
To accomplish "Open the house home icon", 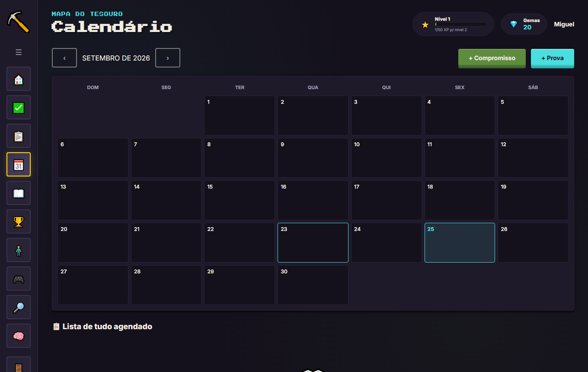I will (19, 79).
